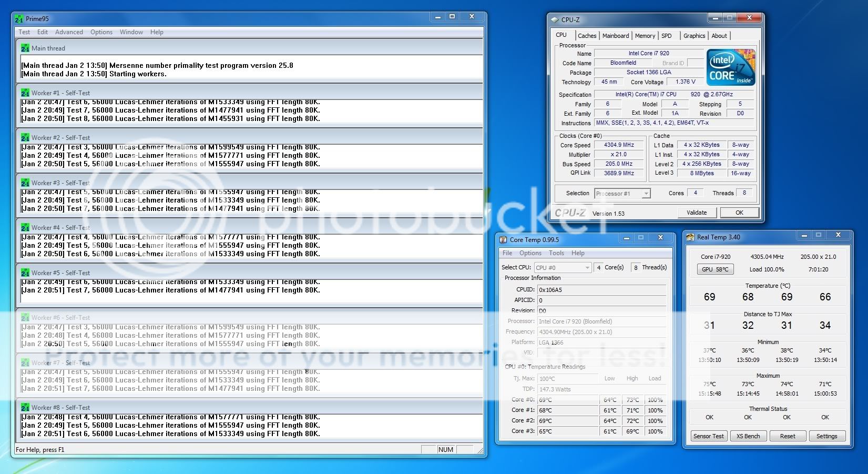Click the GPU 58°C button in Real Temp
Screen dimensions: 868x474
pos(715,269)
